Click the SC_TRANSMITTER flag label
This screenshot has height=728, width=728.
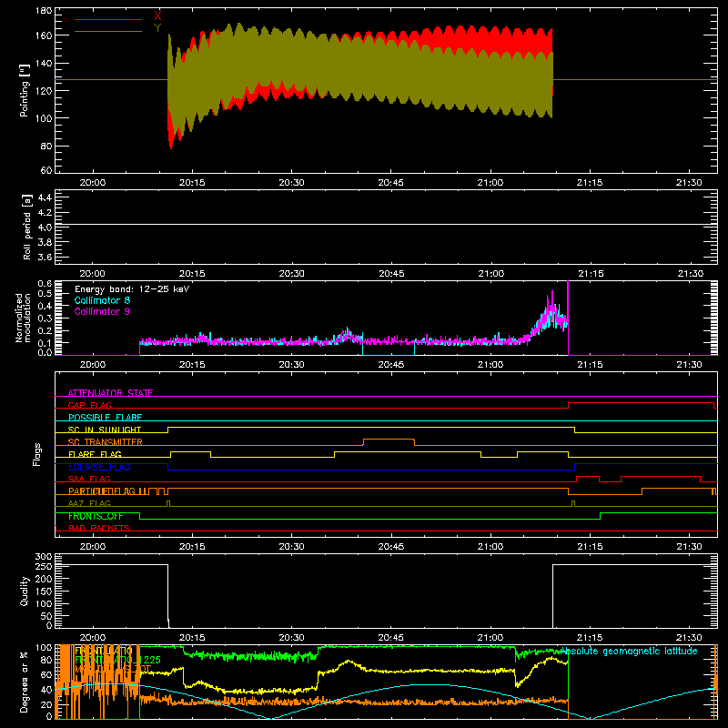(x=106, y=442)
